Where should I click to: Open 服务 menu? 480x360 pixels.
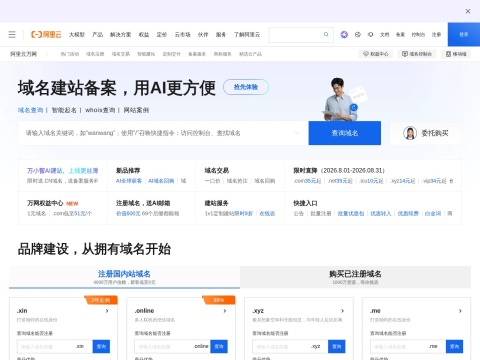(221, 34)
